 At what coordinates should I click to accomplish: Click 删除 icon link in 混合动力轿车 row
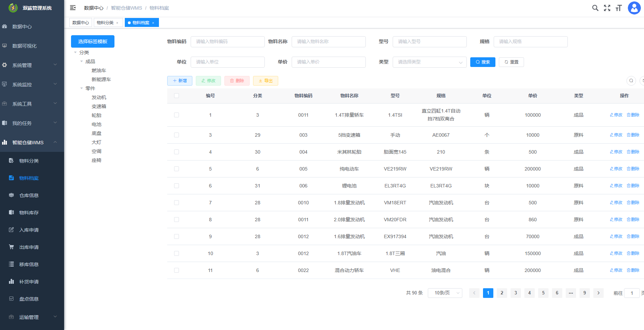pos(633,270)
